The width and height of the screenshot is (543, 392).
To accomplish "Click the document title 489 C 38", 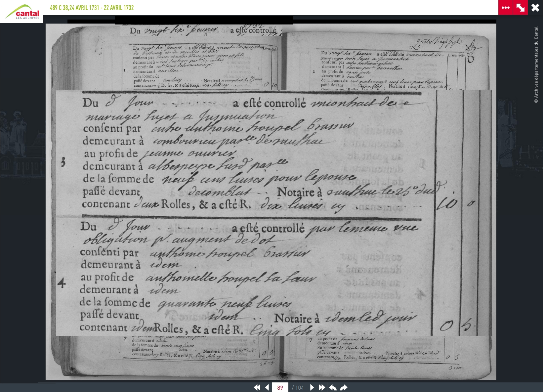I will (x=92, y=8).
